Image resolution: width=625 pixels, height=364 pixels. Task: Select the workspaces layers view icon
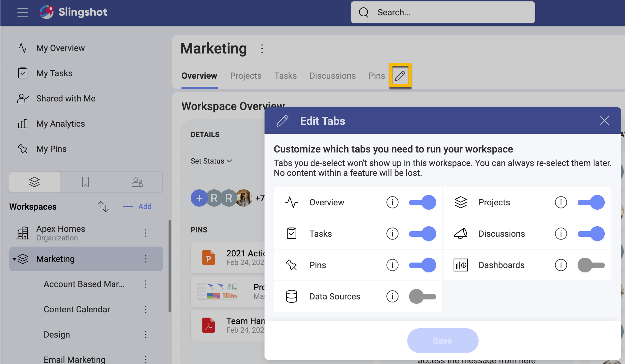coord(34,182)
